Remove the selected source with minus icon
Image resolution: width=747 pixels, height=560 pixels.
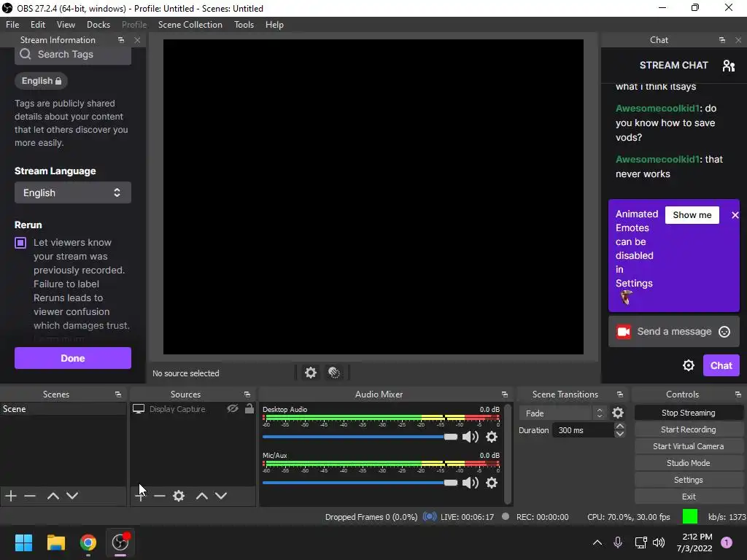[x=160, y=496]
